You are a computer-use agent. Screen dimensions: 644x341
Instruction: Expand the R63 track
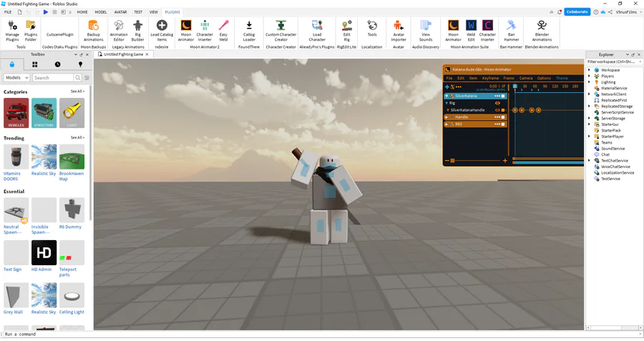coord(447,124)
